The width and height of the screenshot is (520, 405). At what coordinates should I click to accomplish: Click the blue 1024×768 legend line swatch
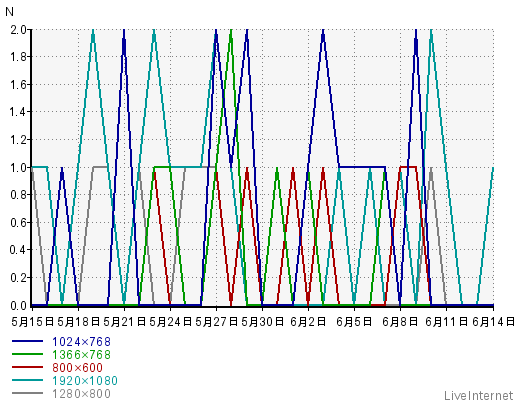28,341
